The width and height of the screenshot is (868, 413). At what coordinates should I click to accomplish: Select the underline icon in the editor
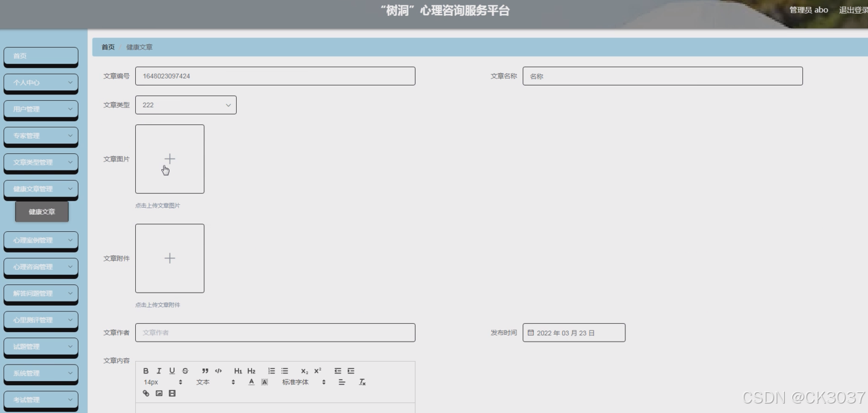pos(172,371)
